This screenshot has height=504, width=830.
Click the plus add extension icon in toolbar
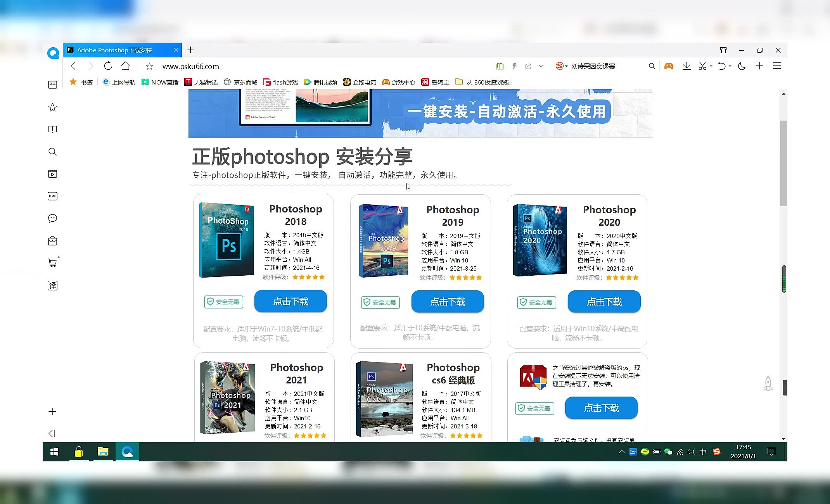tap(759, 66)
